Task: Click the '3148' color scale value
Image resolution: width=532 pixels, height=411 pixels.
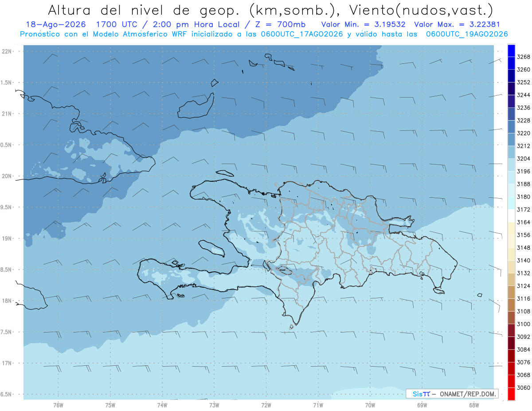Action: [x=524, y=247]
